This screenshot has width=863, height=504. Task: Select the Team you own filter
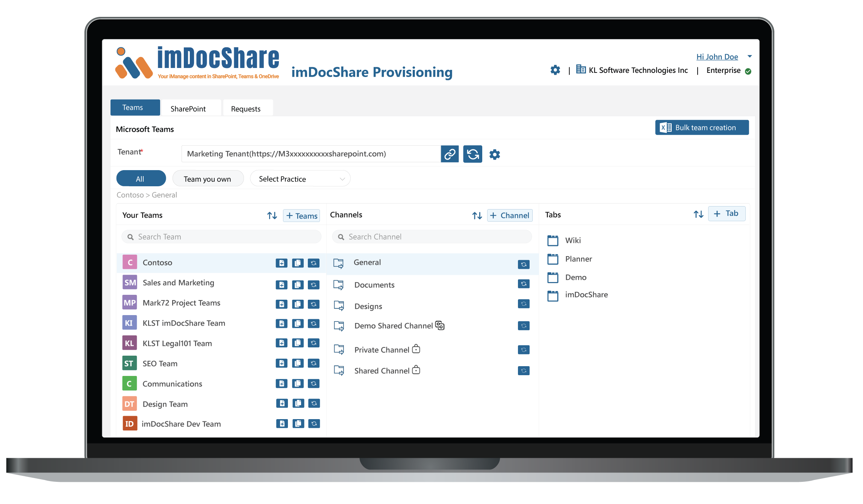point(208,178)
